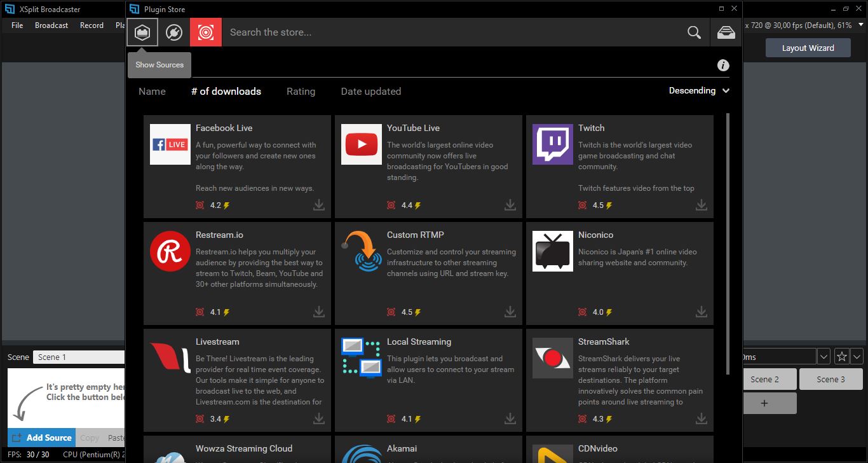This screenshot has width=868, height=463.
Task: Edit the Scene 1 name field
Action: point(79,357)
